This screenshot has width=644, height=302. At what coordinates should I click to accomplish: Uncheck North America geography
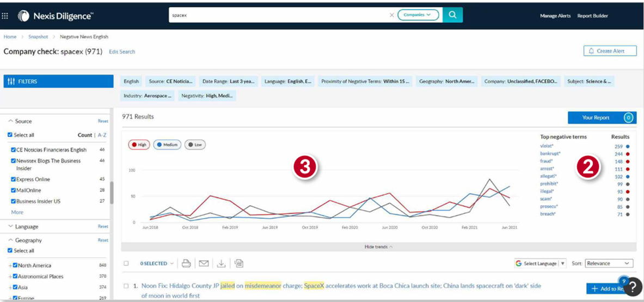point(15,266)
